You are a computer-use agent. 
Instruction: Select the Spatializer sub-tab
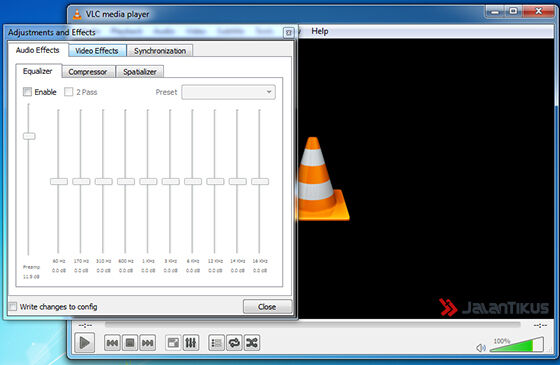140,72
